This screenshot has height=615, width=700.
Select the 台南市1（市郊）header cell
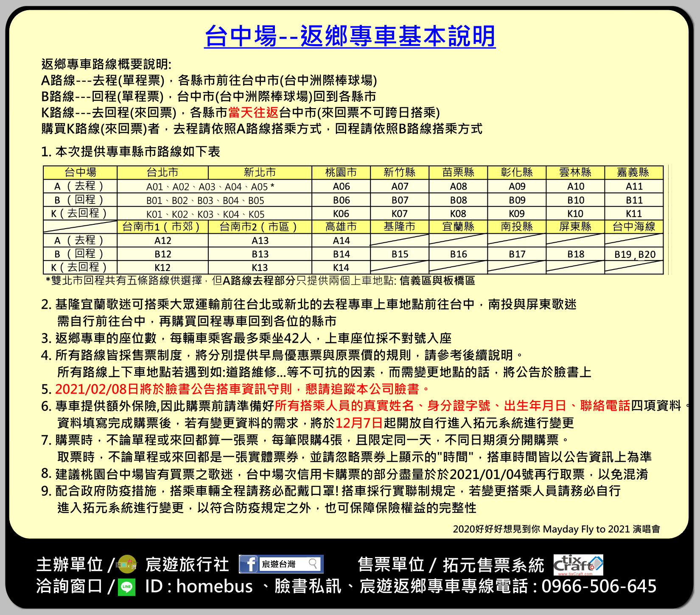pos(162,227)
